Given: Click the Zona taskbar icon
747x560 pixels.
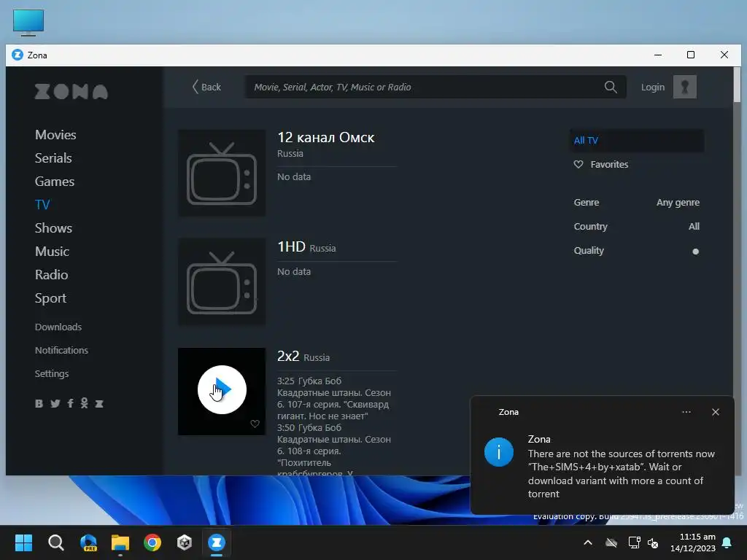Looking at the screenshot, I should coord(217,542).
